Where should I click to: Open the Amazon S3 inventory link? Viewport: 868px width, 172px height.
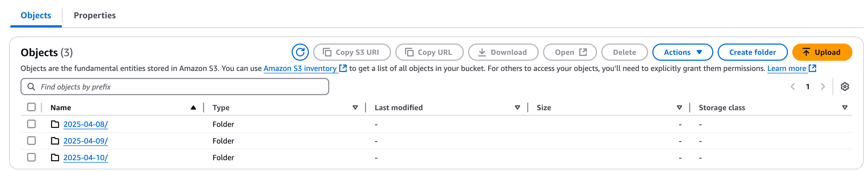point(300,69)
